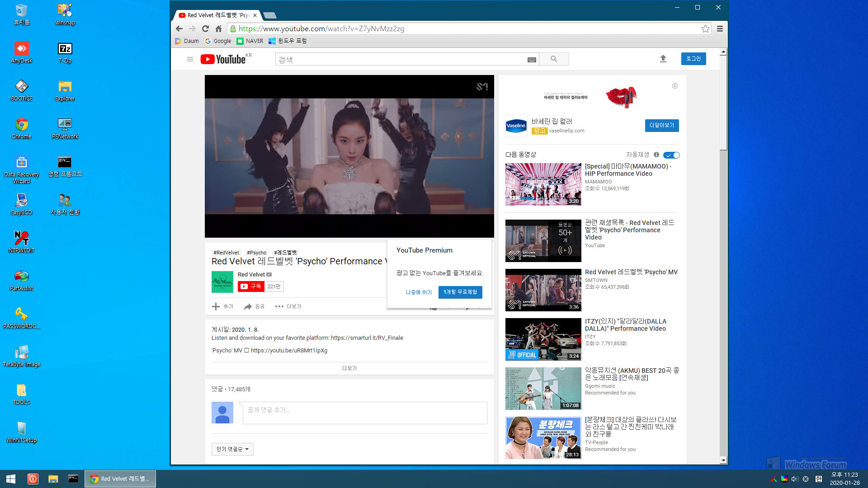Viewport: 868px width, 488px height.
Task: Click the #Psycho hashtag
Action: [256, 253]
